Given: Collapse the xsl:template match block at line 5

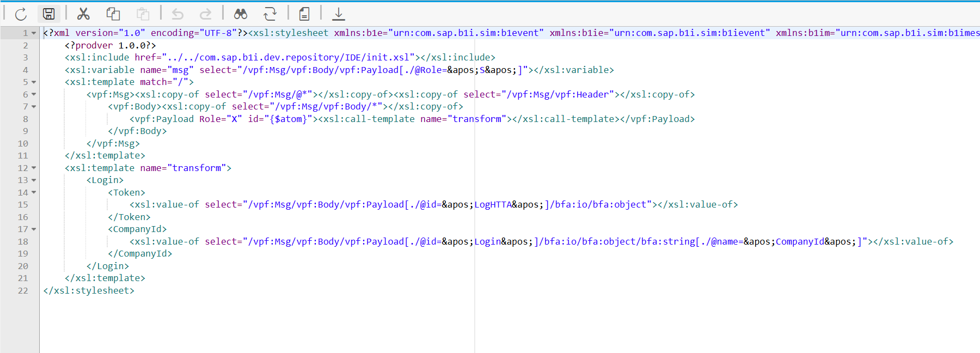Looking at the screenshot, I should [34, 82].
